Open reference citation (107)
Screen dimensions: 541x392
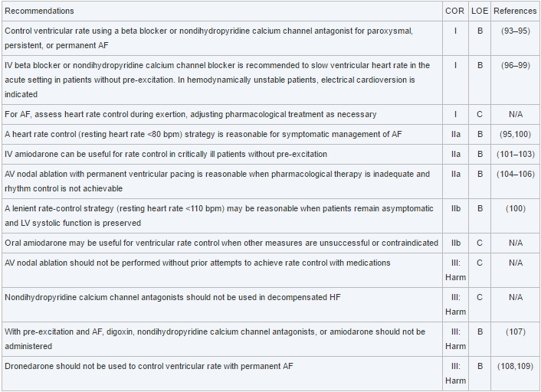tap(515, 332)
